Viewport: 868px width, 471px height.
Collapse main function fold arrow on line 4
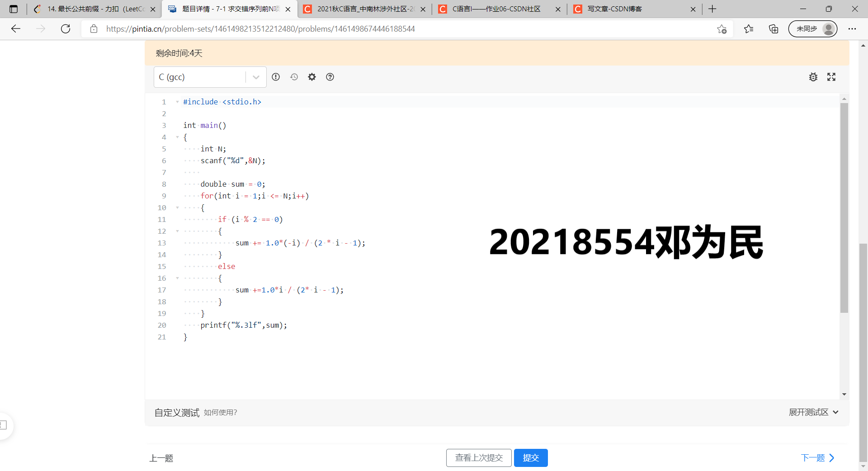[177, 137]
